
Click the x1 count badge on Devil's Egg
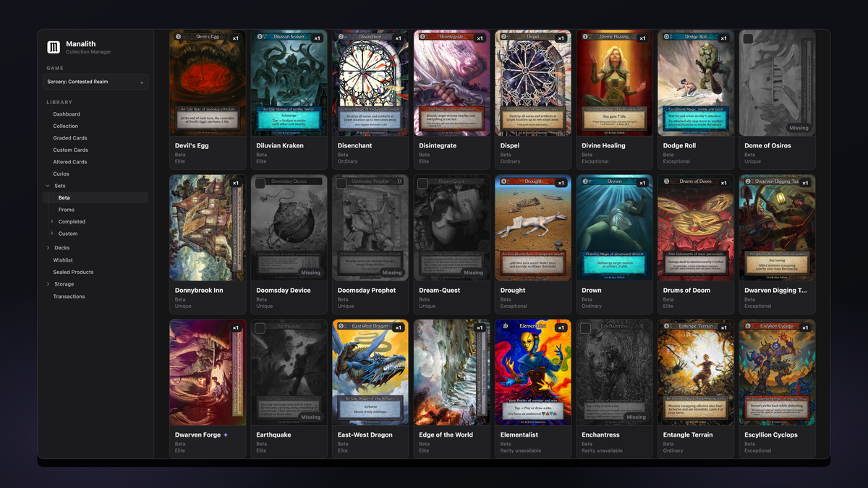(236, 38)
